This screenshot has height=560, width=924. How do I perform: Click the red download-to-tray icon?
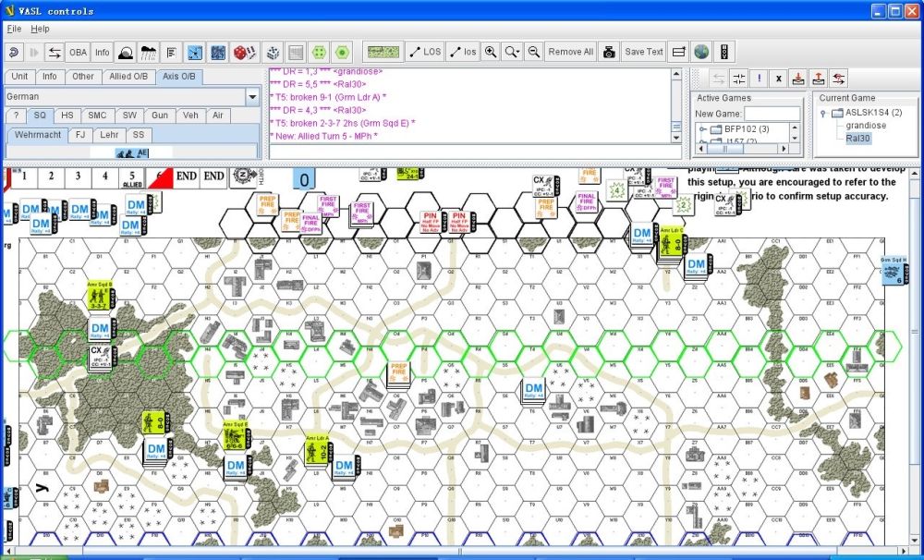point(798,78)
